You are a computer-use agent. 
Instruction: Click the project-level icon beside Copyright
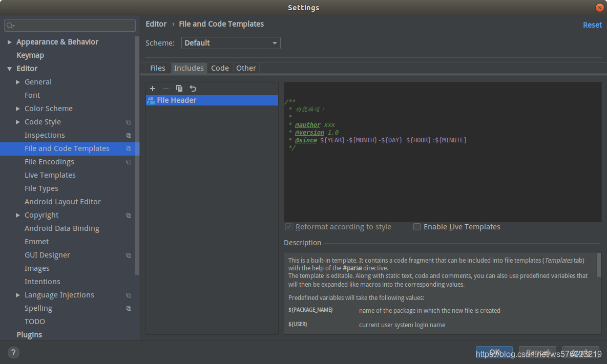pos(129,216)
